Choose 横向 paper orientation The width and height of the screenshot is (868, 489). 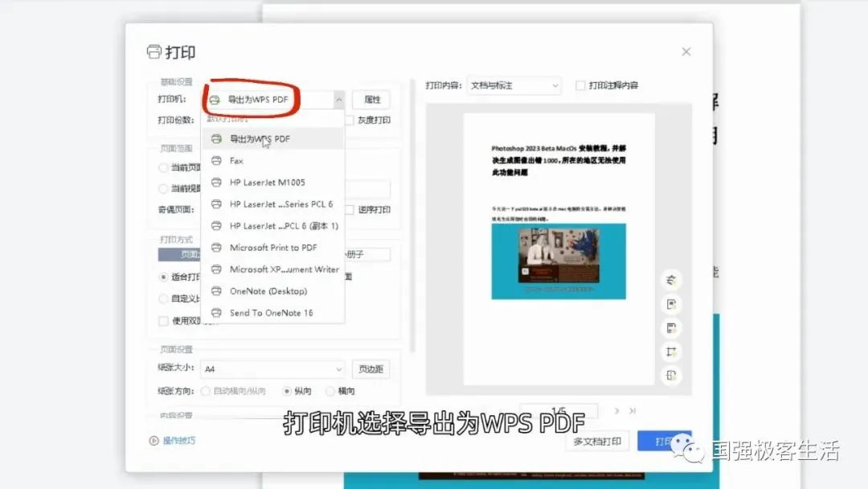pos(330,391)
